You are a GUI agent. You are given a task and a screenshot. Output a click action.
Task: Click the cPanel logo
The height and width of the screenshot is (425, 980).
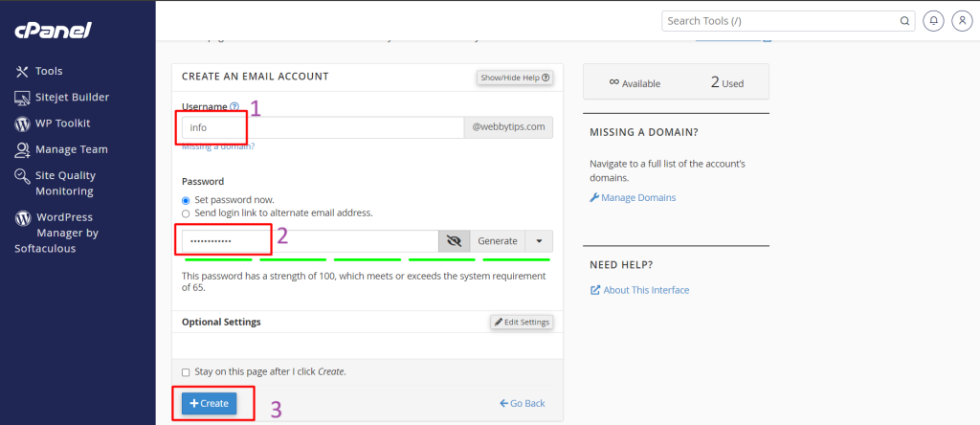(53, 31)
